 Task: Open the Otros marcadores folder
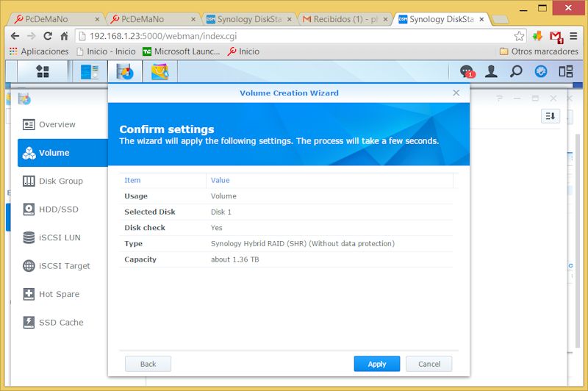(x=539, y=51)
